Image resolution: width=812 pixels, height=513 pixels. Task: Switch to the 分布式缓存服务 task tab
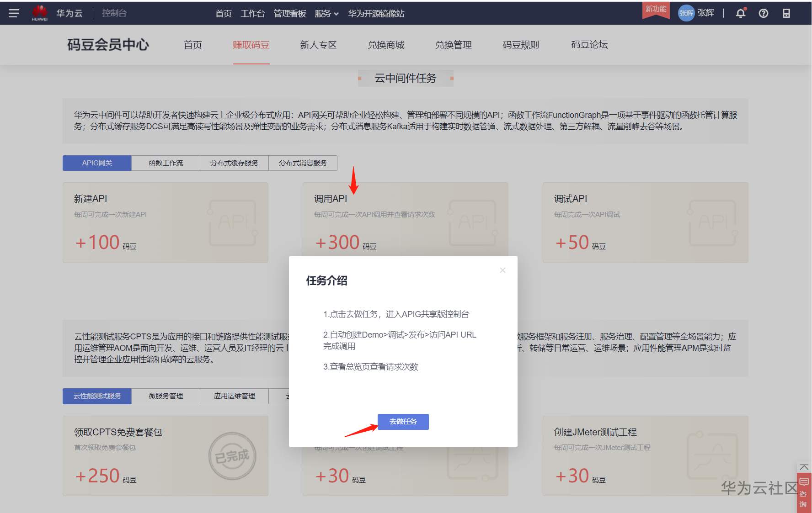tap(234, 163)
